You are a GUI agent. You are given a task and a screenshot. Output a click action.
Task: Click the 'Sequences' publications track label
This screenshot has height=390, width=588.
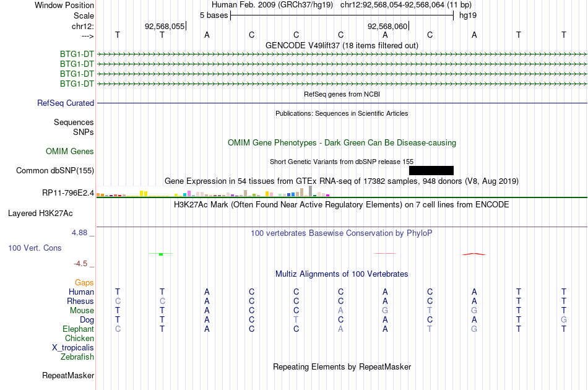pos(74,122)
